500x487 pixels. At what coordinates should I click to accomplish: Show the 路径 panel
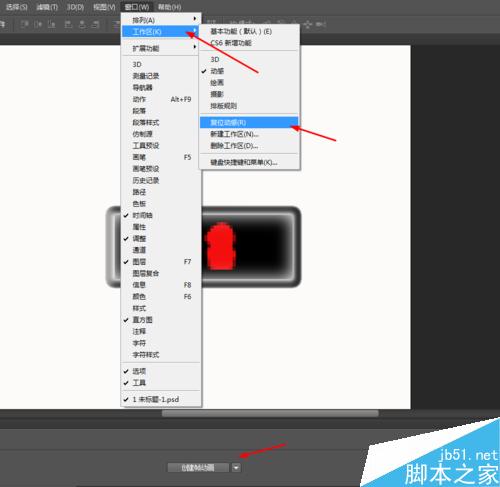point(161,192)
